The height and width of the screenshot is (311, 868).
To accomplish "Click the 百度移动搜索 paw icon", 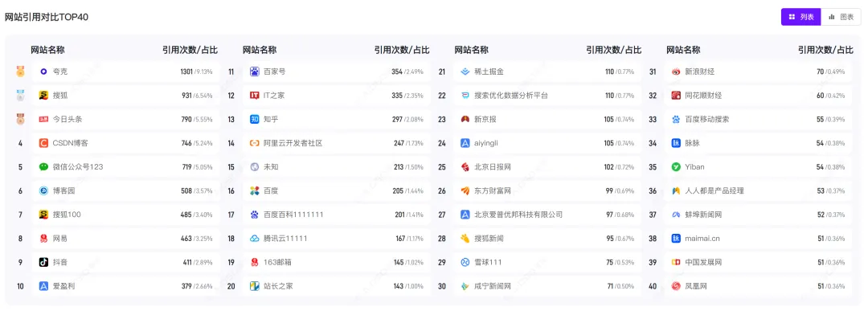I will (676, 119).
